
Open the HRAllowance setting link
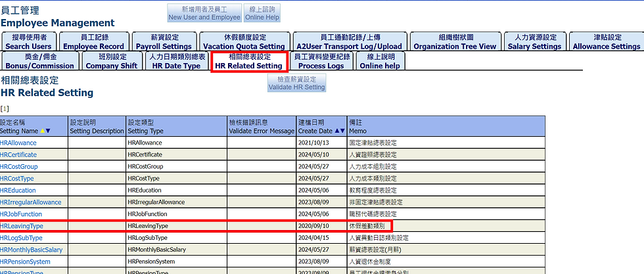click(x=18, y=143)
